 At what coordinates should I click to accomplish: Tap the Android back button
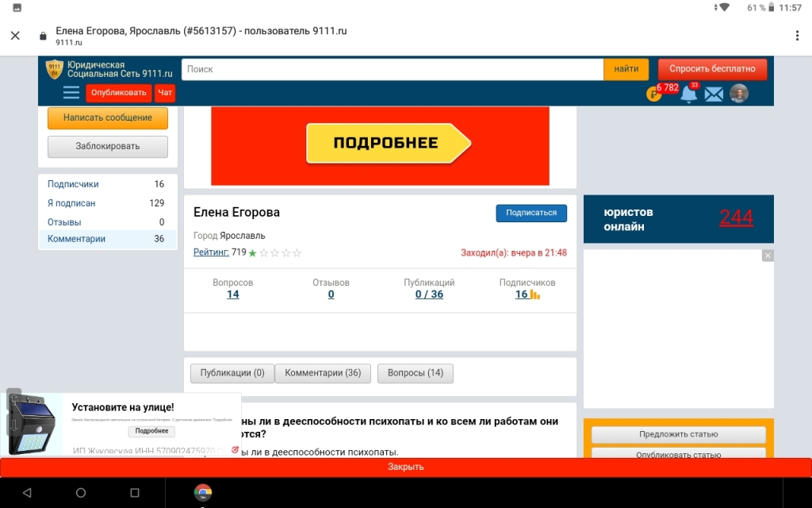tap(27, 493)
